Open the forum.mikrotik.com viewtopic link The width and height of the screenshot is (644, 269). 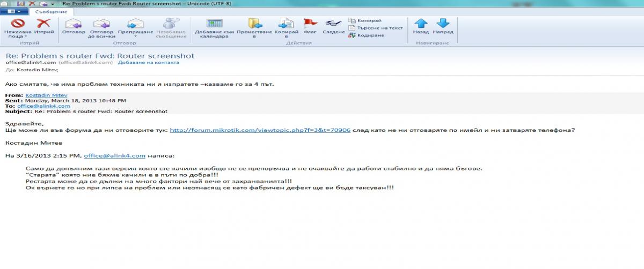[260, 130]
